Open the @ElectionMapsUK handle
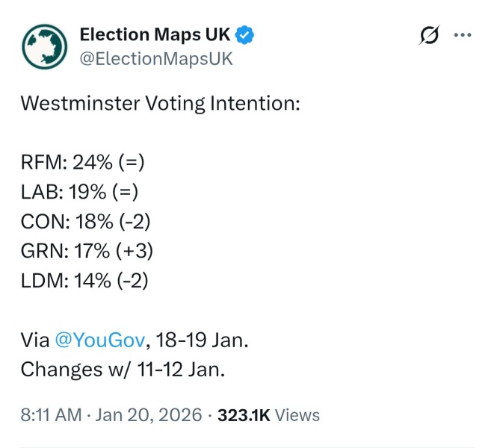Screen dimensions: 494x448 (x=156, y=58)
